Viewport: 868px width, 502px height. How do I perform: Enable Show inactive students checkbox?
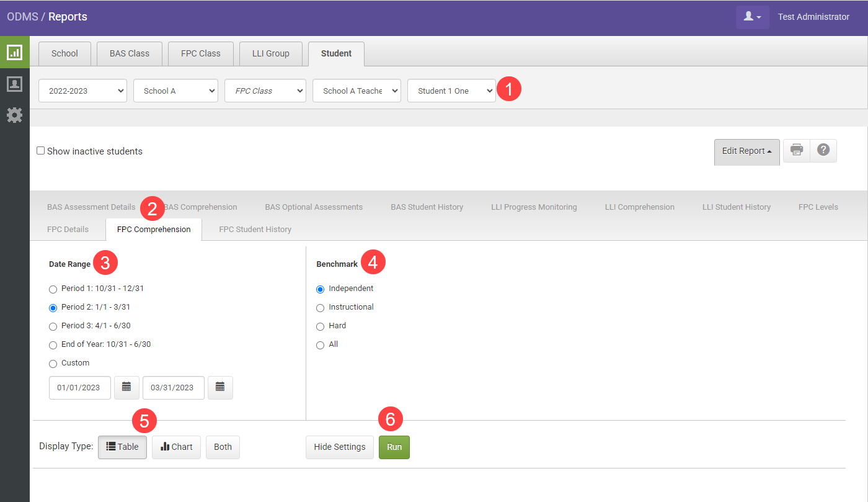click(x=41, y=151)
